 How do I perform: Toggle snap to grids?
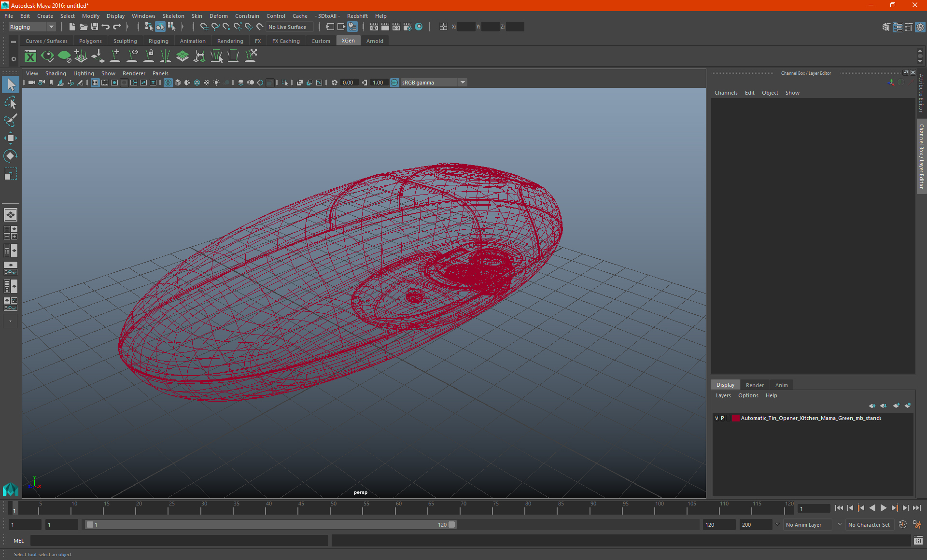coord(204,27)
